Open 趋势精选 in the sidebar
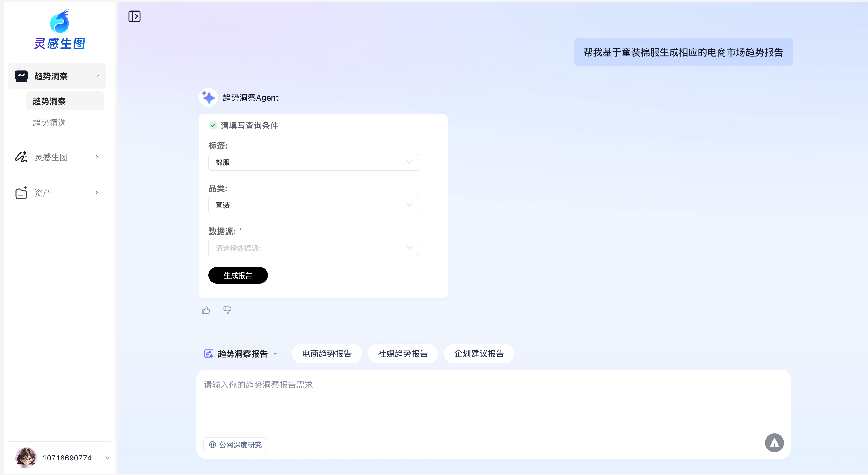 pos(49,123)
